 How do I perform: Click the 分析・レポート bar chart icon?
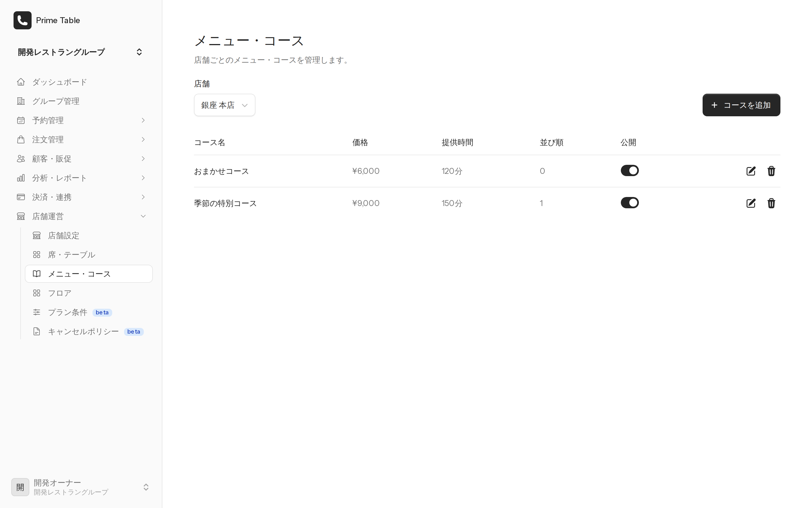[x=21, y=178]
